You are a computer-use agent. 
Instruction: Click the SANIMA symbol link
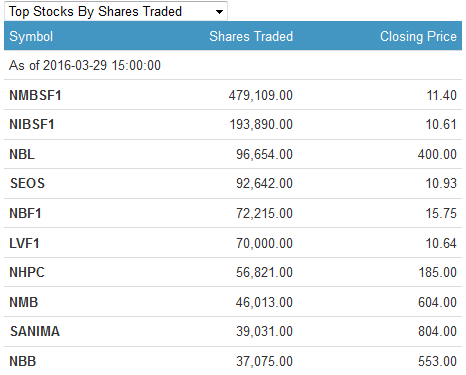tap(35, 331)
